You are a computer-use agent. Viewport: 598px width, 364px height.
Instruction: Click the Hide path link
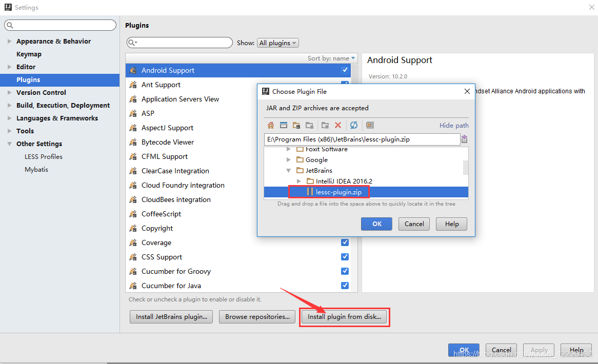click(x=454, y=126)
